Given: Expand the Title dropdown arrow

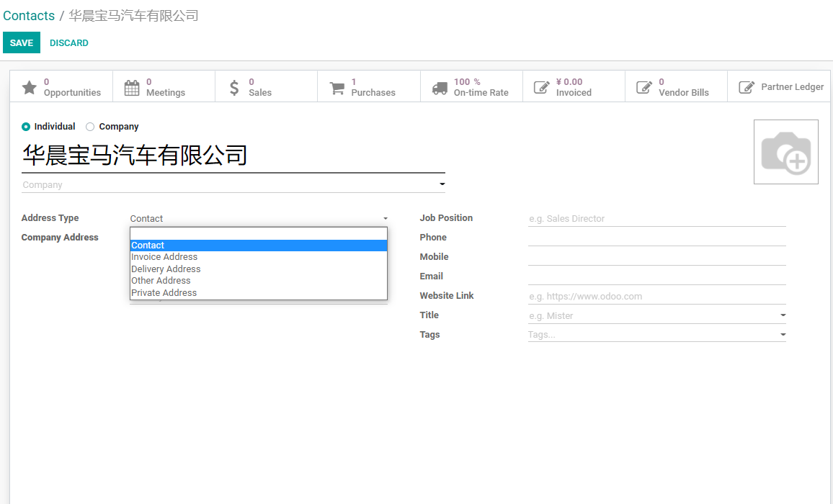Looking at the screenshot, I should [783, 315].
